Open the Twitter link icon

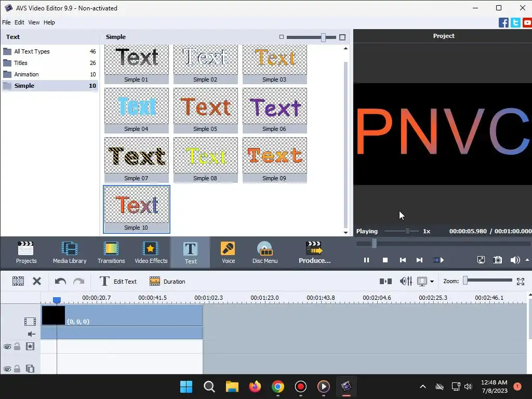515,23
